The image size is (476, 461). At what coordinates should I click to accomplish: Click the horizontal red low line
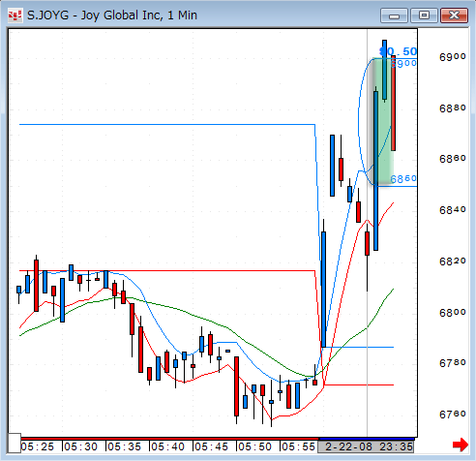pyautogui.click(x=167, y=270)
